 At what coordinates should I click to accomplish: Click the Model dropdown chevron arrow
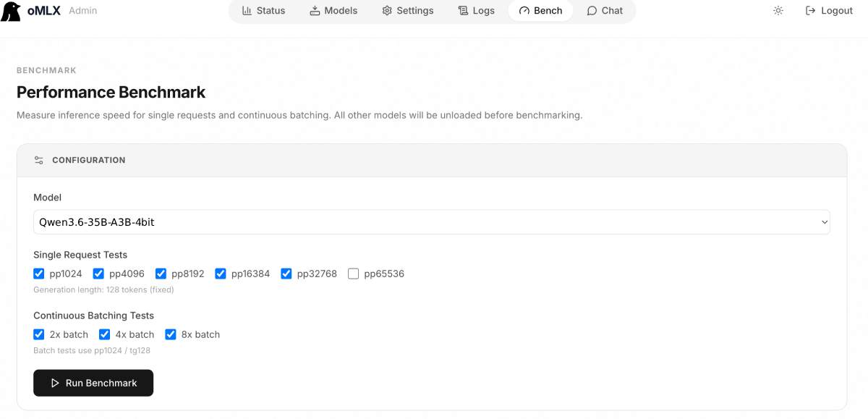click(x=824, y=222)
